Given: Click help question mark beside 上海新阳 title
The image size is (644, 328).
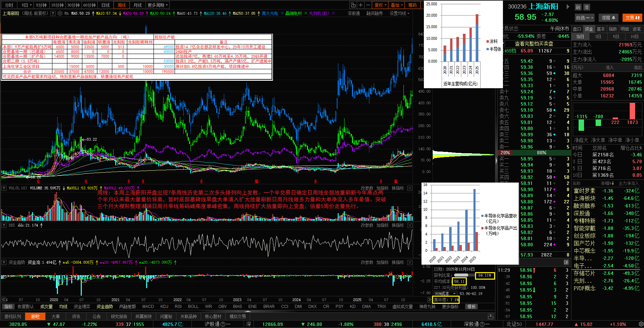Looking at the screenshot, I should (x=53, y=13).
